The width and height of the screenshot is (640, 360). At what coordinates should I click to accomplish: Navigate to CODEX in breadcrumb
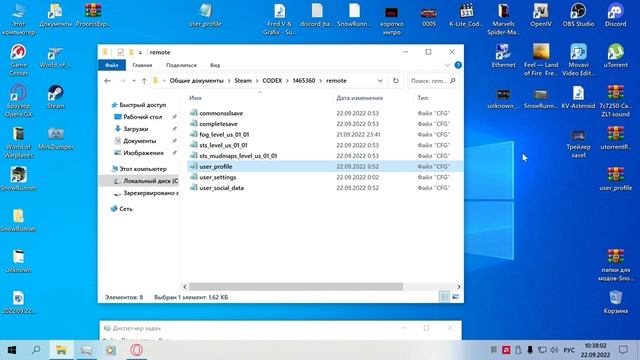pyautogui.click(x=272, y=81)
